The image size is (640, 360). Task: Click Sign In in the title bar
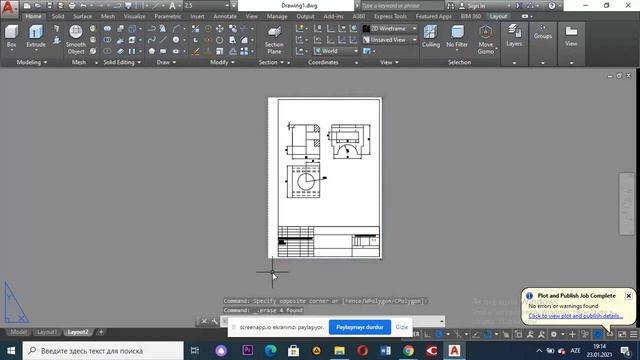pos(476,6)
